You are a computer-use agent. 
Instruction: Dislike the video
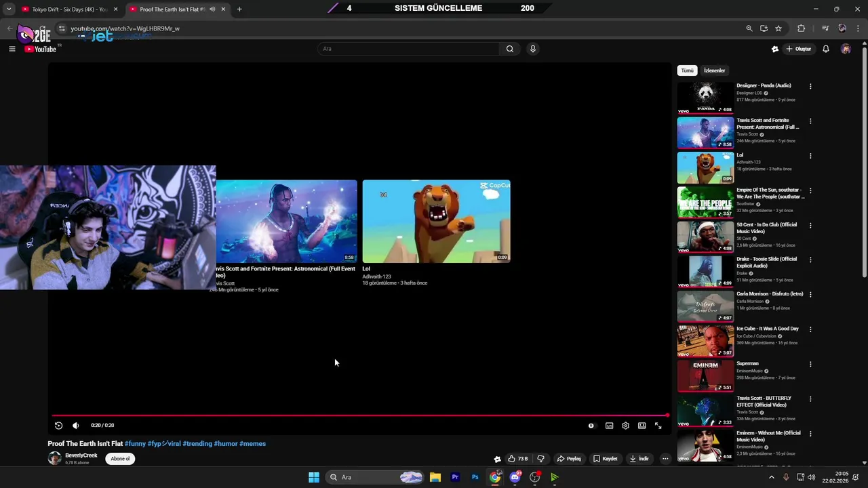[540, 459]
